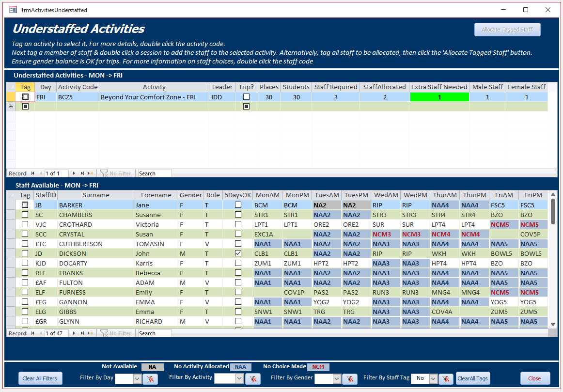Click the ClearAll Tags button

(472, 378)
